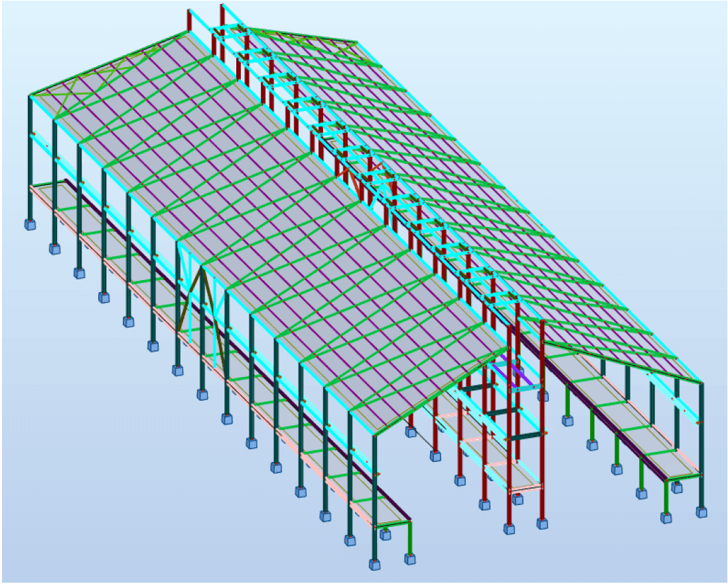Click the green short column under the right walkway

pos(666,494)
